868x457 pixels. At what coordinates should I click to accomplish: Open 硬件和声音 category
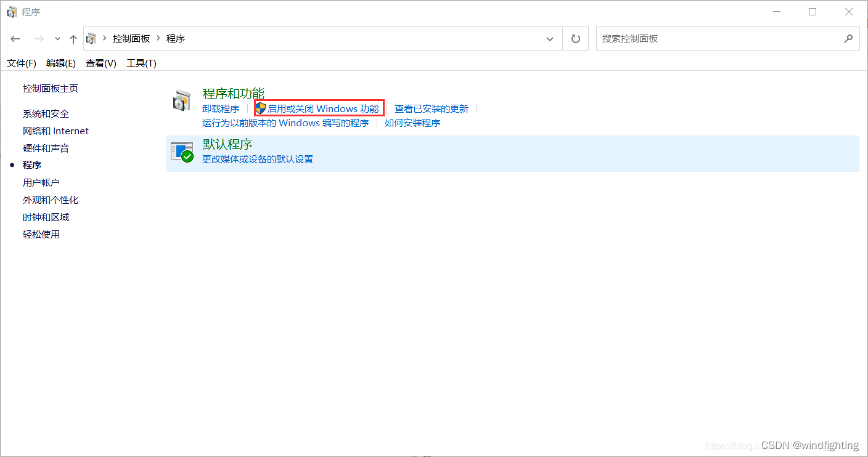click(46, 148)
